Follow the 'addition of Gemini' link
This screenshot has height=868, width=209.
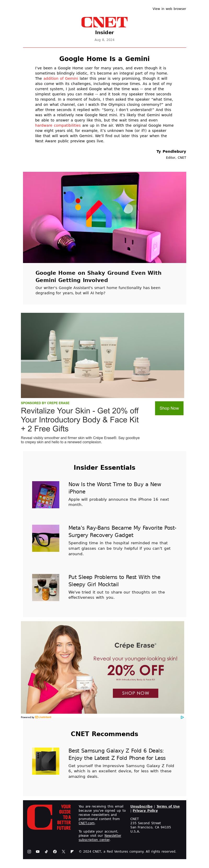click(60, 78)
